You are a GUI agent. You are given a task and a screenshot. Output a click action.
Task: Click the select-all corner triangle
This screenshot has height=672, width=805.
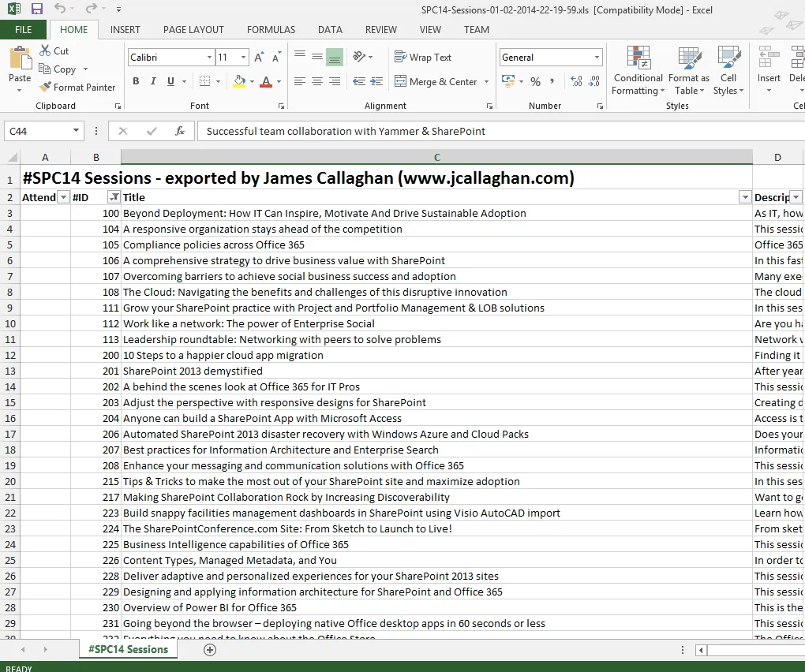pyautogui.click(x=13, y=157)
